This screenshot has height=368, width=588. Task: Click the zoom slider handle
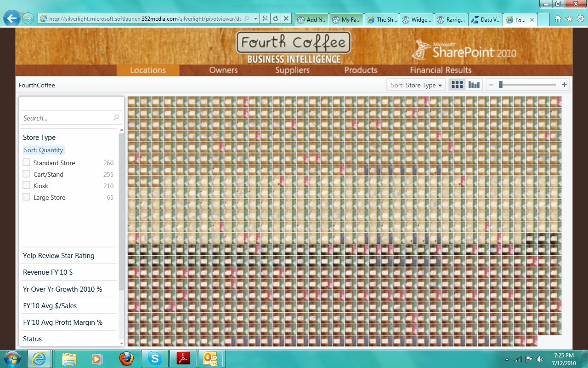(x=501, y=85)
